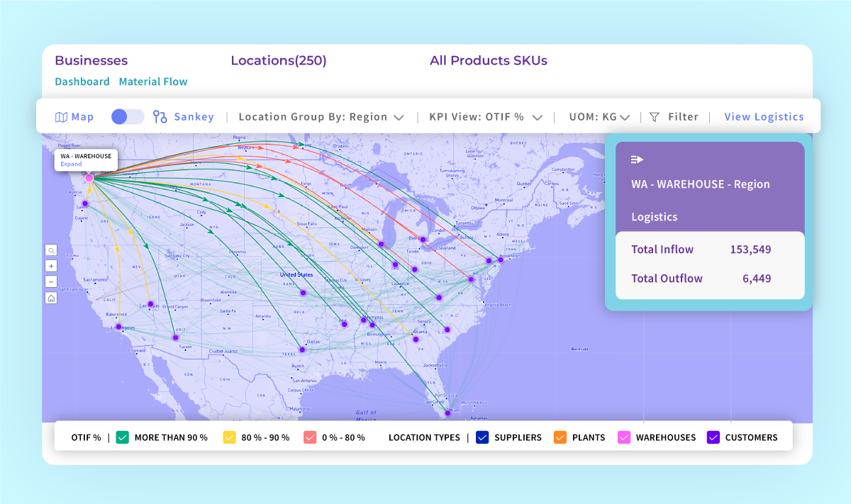
Task: Switch to the Dashboard tab
Action: [x=82, y=82]
